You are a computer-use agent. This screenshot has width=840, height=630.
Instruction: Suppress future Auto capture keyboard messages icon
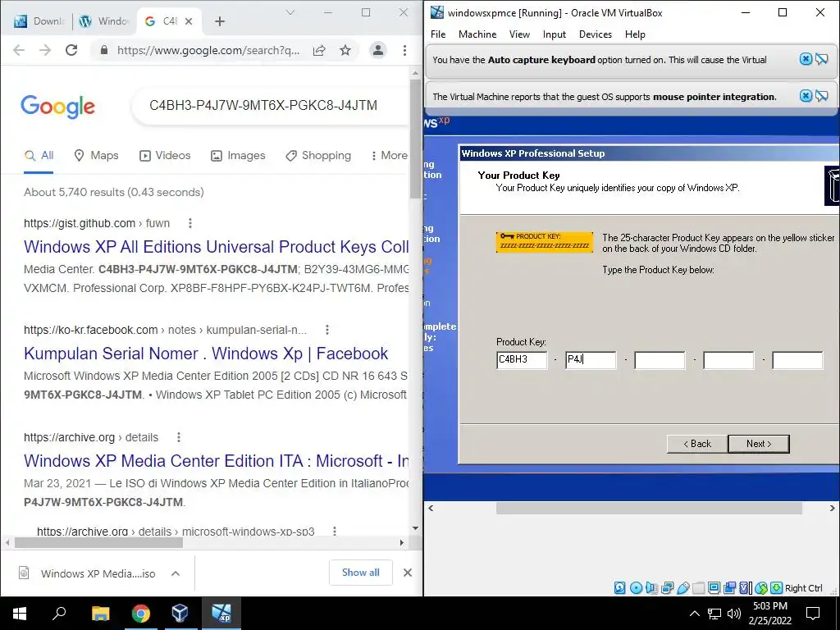click(x=822, y=59)
